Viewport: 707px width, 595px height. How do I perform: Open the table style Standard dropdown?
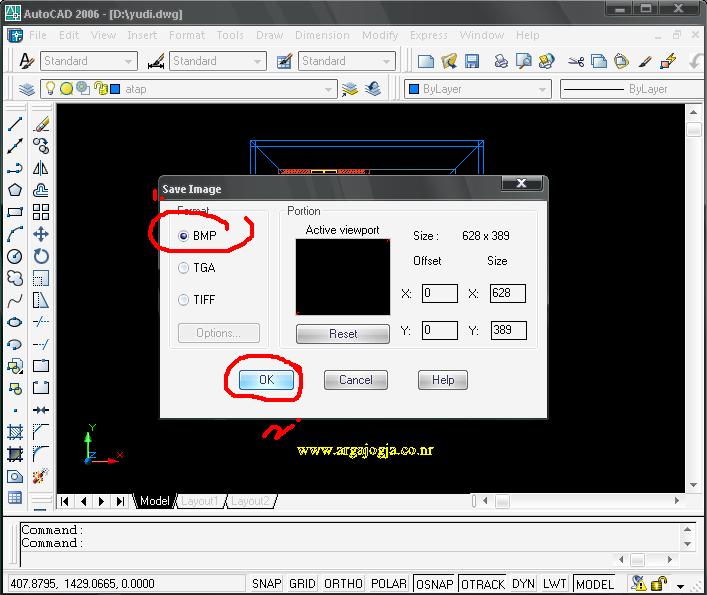click(x=347, y=61)
